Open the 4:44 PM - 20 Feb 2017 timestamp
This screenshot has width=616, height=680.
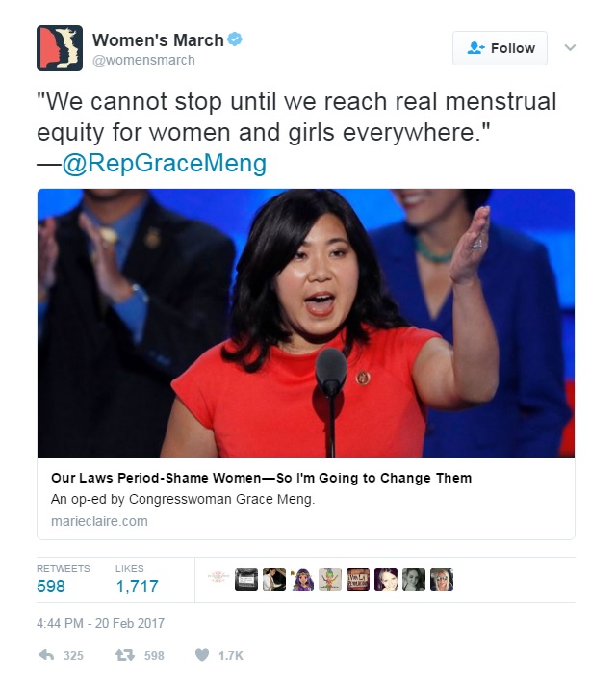pos(100,623)
